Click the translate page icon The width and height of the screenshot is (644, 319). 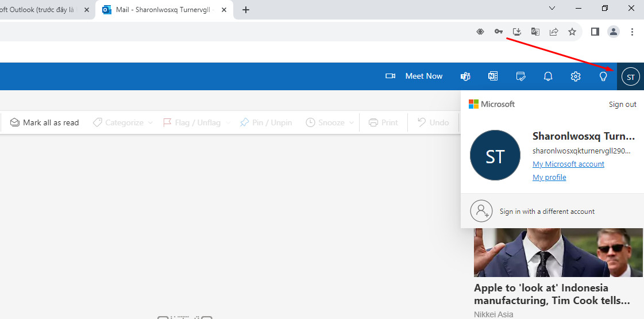pos(535,32)
